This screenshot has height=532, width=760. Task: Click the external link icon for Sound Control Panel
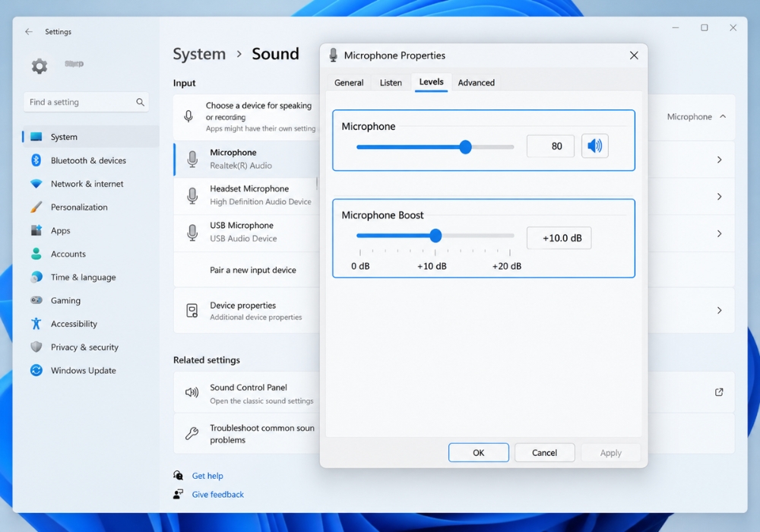[719, 392]
